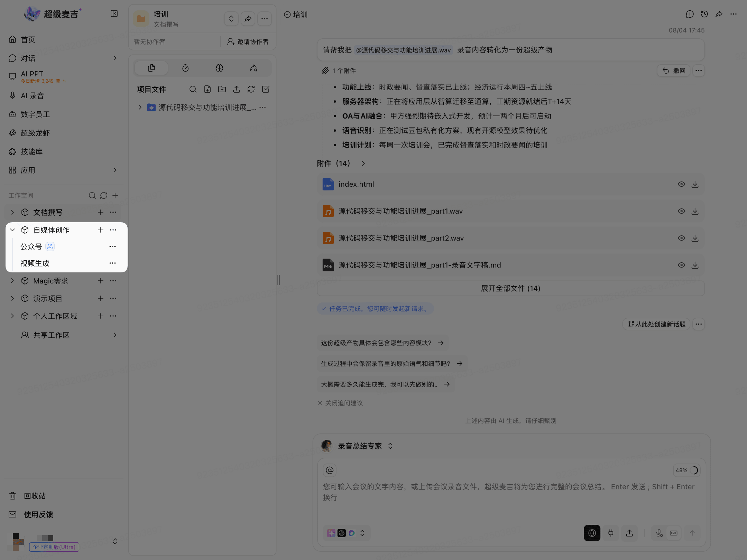Refresh the 项目文件 list

pyautogui.click(x=251, y=90)
